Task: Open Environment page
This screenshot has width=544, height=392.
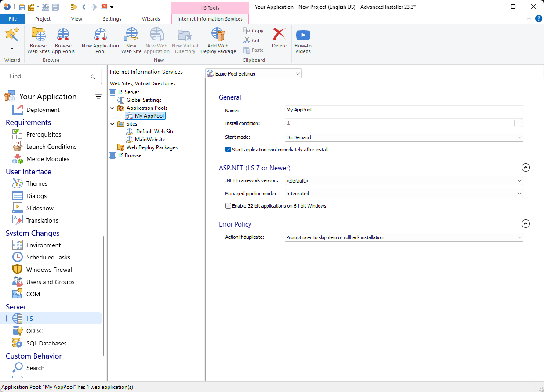Action: tap(44, 245)
